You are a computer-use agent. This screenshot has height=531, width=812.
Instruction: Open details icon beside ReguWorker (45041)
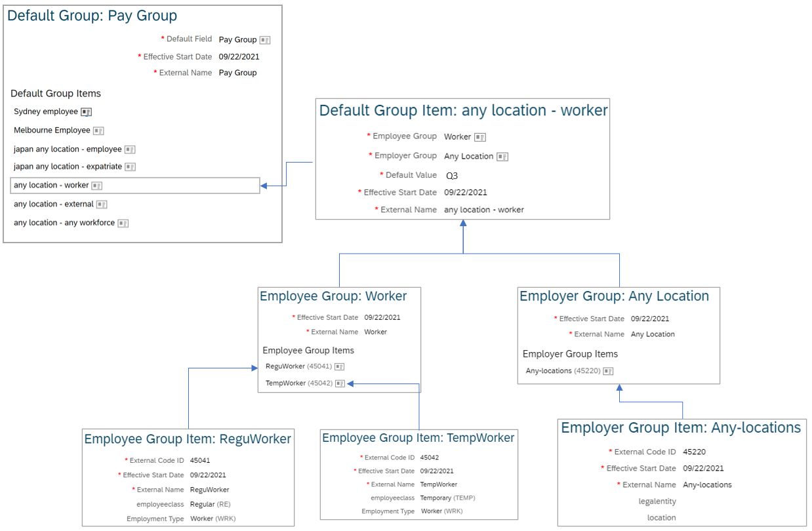(340, 366)
